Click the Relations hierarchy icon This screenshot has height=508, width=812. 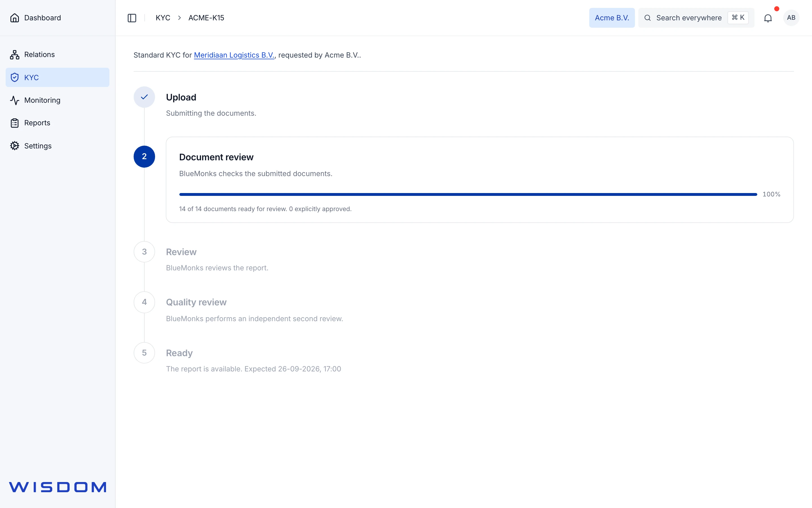[x=14, y=54]
